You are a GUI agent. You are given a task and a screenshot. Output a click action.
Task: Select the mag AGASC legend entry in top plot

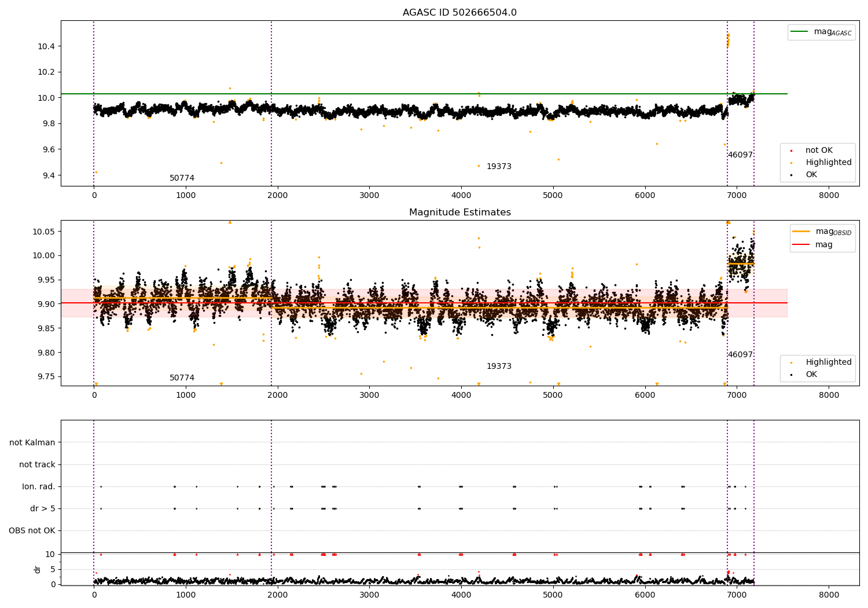[x=821, y=32]
